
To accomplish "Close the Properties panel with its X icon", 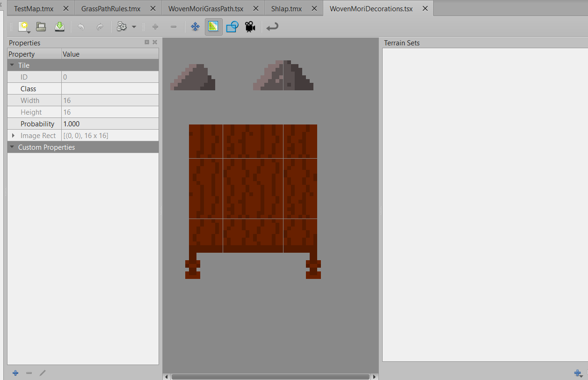I will coord(154,42).
